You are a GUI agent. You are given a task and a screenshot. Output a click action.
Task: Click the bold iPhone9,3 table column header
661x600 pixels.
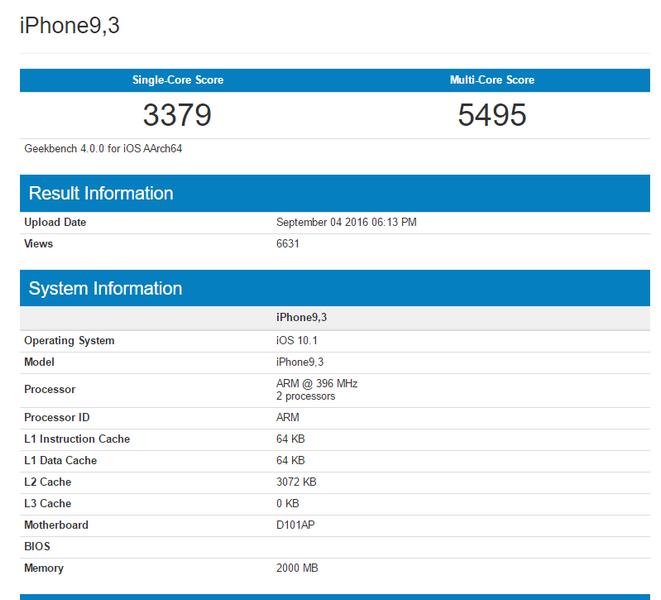click(301, 317)
